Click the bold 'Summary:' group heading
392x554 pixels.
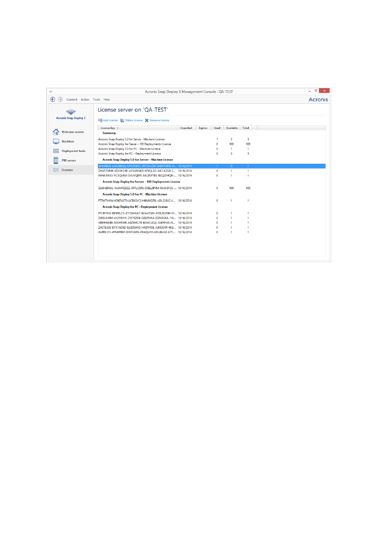[109, 133]
